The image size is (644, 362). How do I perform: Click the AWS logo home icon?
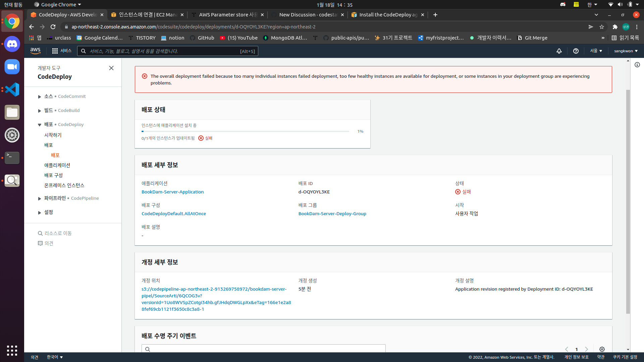pyautogui.click(x=35, y=51)
